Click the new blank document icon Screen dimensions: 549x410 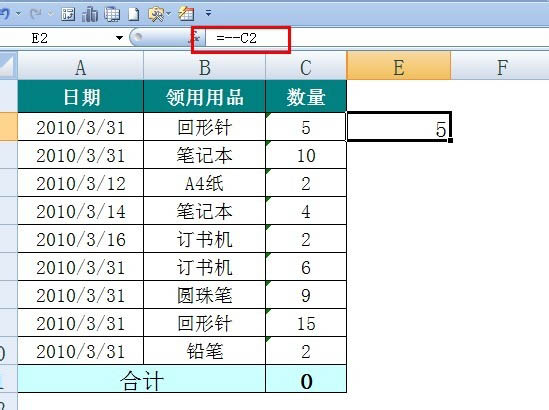(134, 14)
